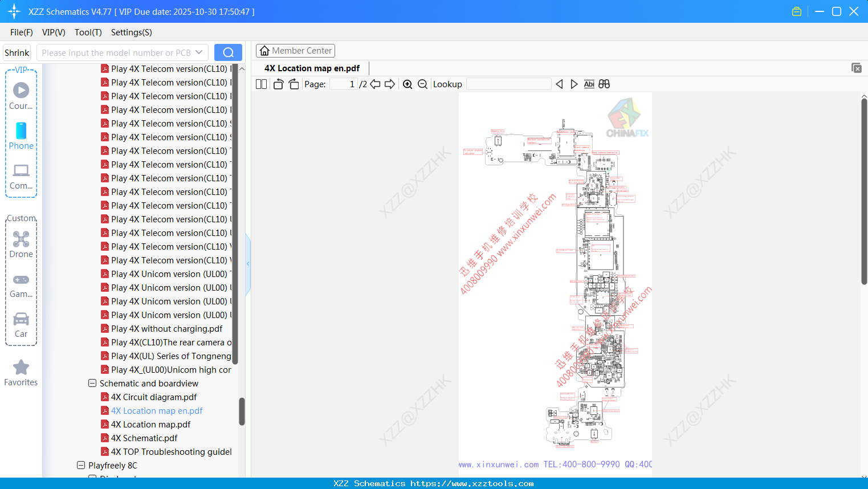Click the Shrink button
The width and height of the screenshot is (868, 489).
tap(17, 52)
